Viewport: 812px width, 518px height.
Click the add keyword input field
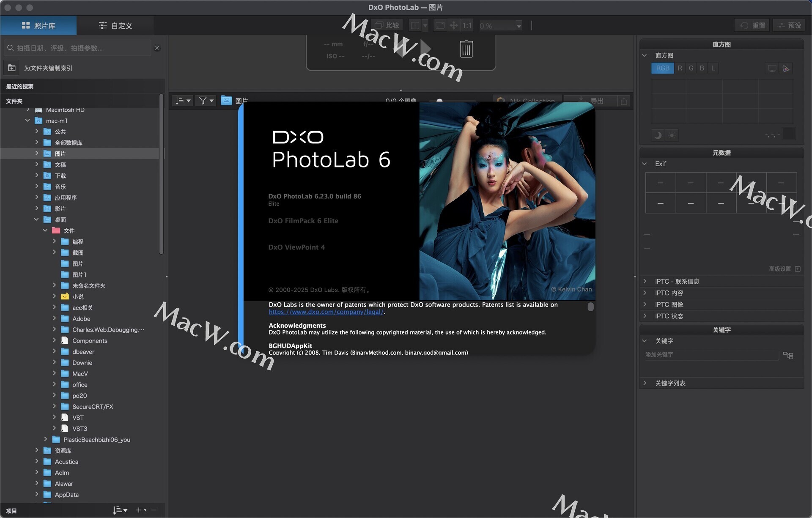(x=711, y=354)
